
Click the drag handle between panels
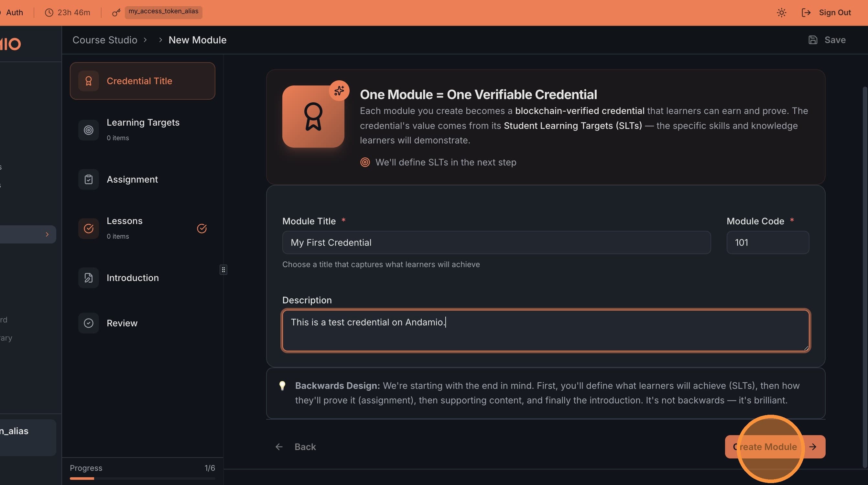tap(223, 269)
